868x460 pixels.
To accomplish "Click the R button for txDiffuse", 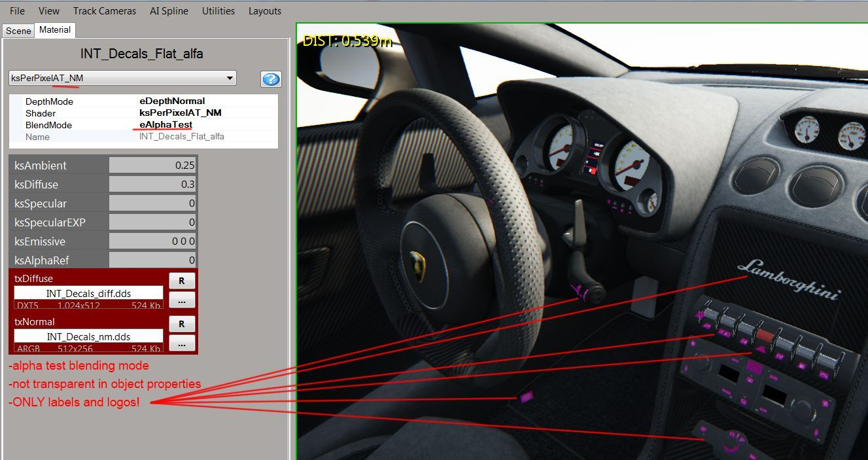I will (182, 281).
